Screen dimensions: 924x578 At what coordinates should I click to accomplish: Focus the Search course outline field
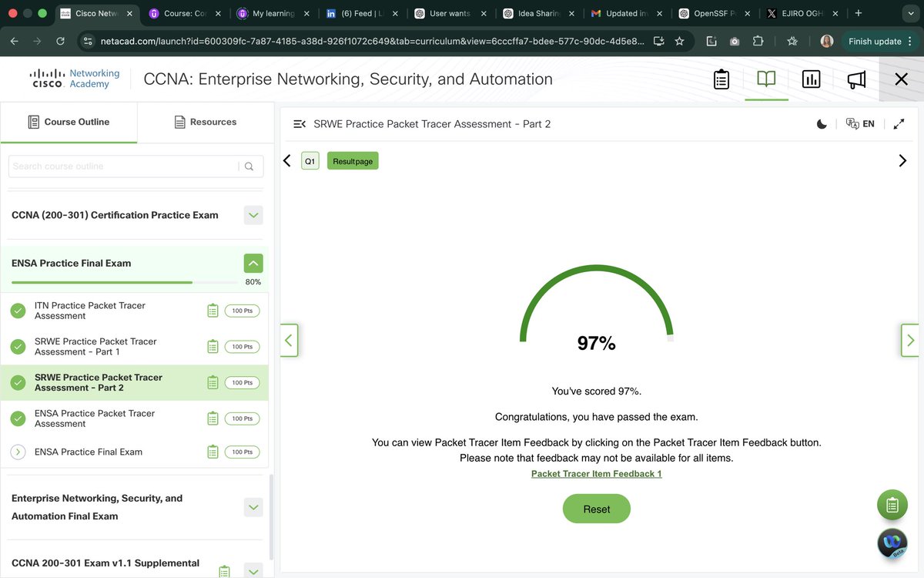[123, 166]
